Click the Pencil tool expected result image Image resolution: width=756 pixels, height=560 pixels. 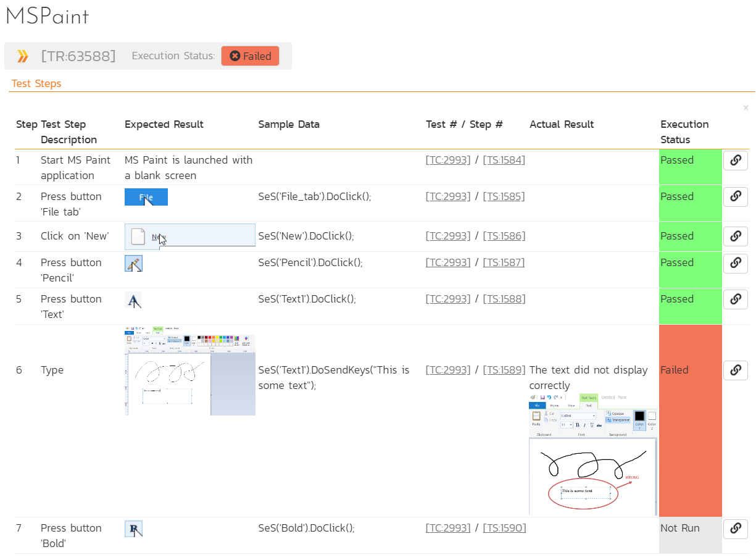[x=134, y=264]
